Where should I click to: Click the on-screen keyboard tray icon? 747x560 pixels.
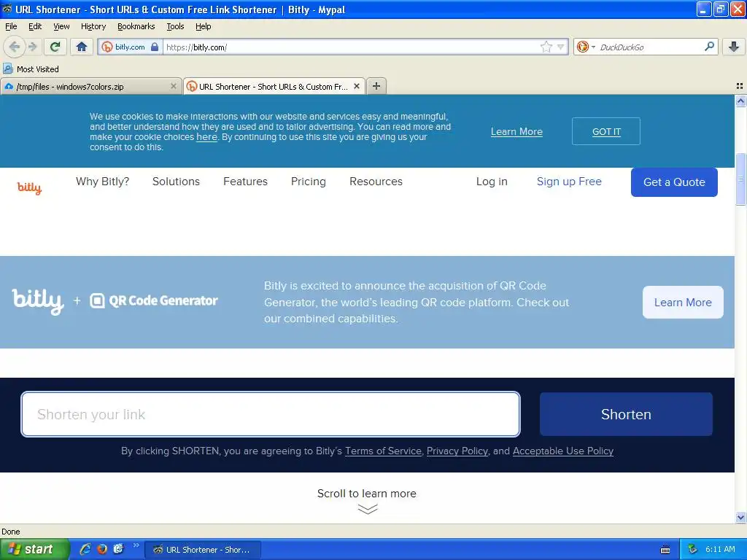[665, 550]
